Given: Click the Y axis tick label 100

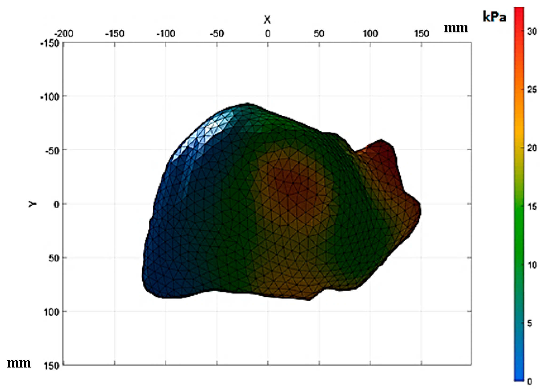Looking at the screenshot, I should point(51,312).
